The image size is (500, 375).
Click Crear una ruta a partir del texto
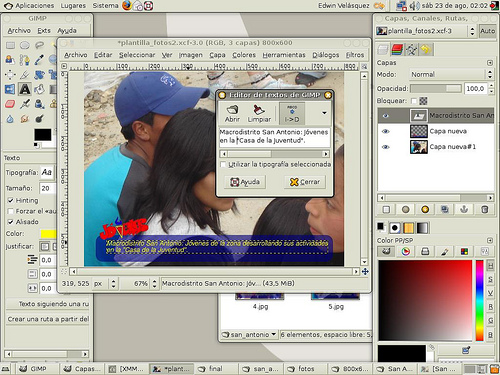pyautogui.click(x=48, y=319)
